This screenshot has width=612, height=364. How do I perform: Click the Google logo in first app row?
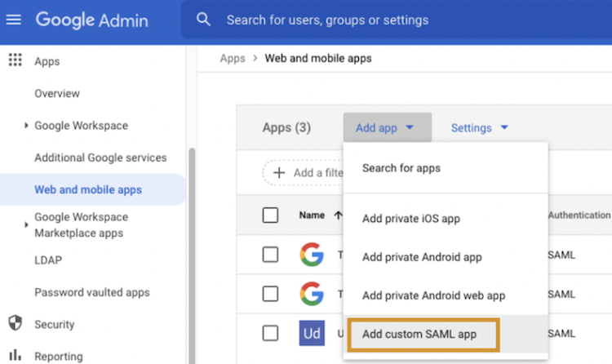pos(312,255)
